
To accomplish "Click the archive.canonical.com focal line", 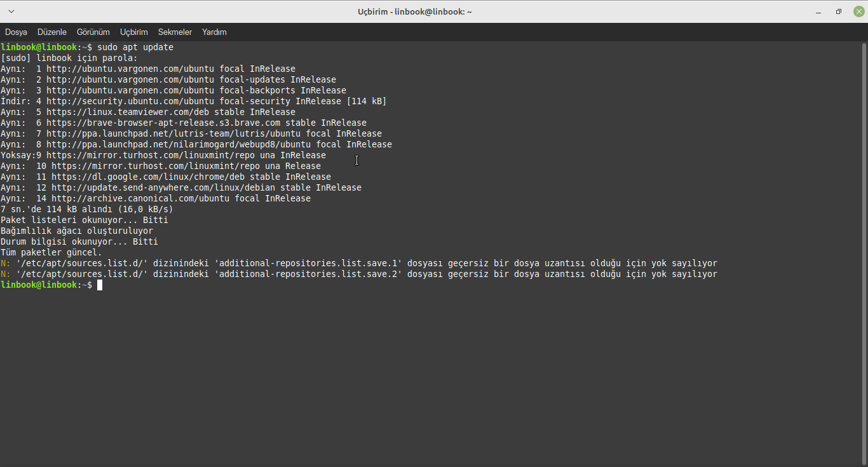I will click(156, 199).
